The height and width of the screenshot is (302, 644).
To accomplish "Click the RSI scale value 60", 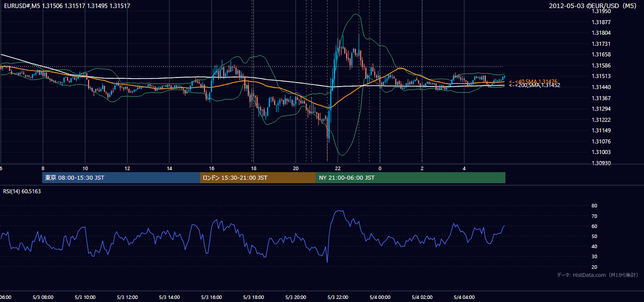I will click(594, 226).
